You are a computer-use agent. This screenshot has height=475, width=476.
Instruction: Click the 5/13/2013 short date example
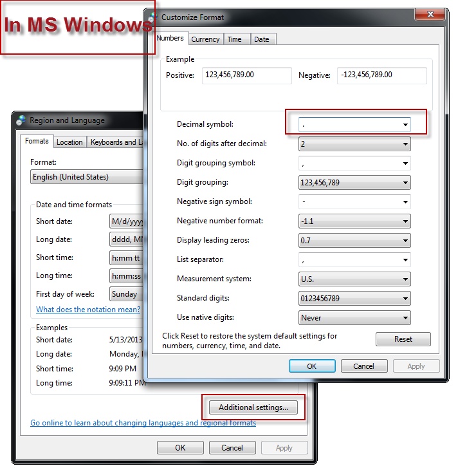pyautogui.click(x=125, y=340)
